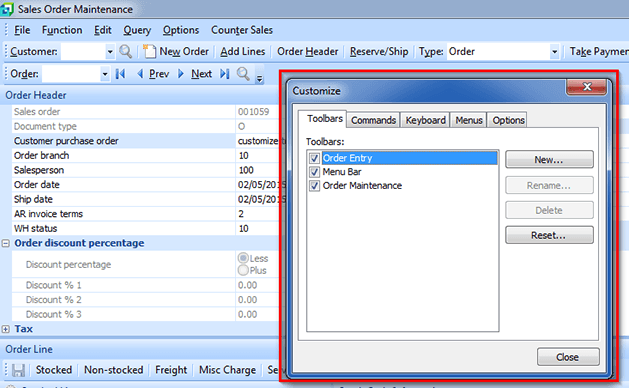Click the Ship date row label
The image size is (629, 388).
(33, 199)
